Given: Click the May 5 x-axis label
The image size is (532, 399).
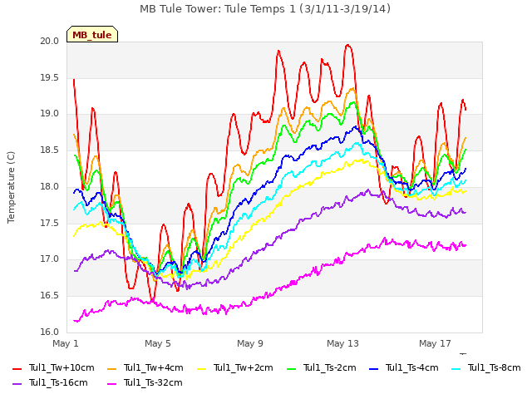Looking at the screenshot, I should [x=158, y=343].
